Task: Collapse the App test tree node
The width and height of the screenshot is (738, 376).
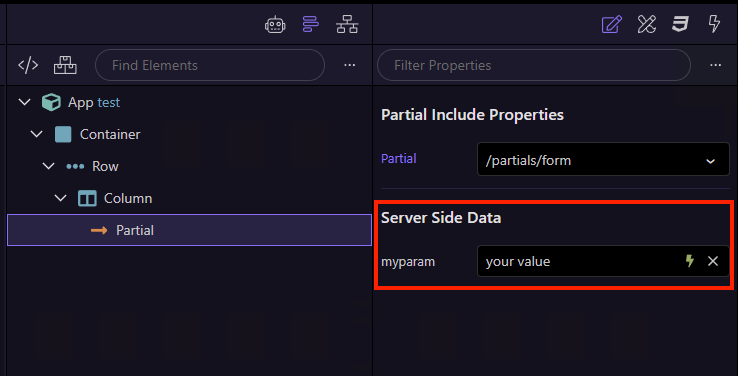Action: click(24, 102)
